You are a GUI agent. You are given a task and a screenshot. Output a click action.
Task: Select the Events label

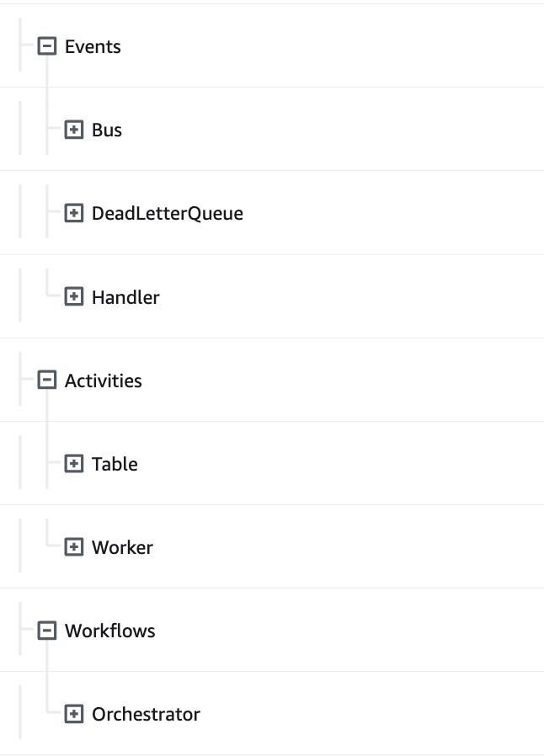coord(93,46)
